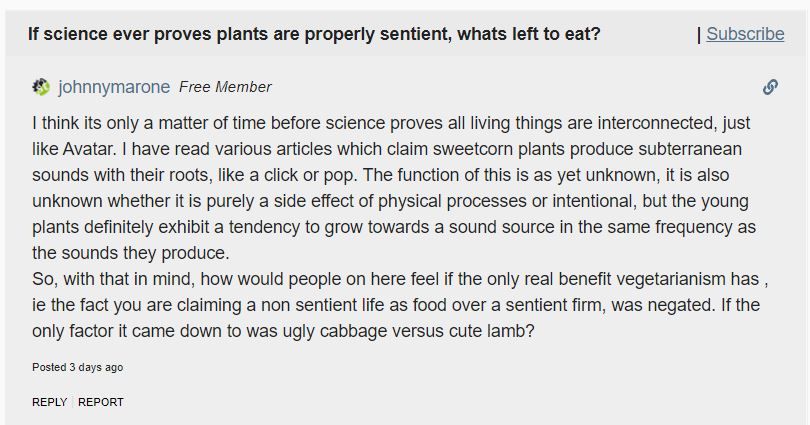Click the "Free Member" badge text
The image size is (810, 425).
pyautogui.click(x=225, y=87)
